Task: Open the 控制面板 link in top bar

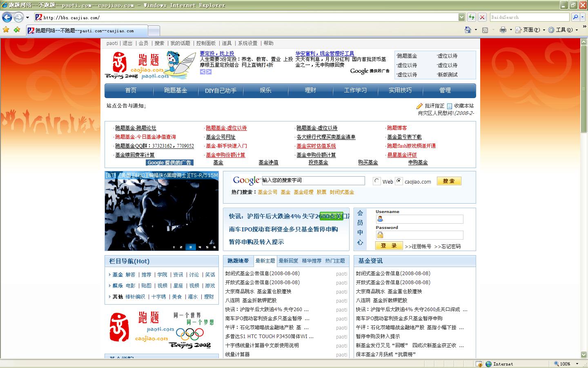Action: [206, 43]
